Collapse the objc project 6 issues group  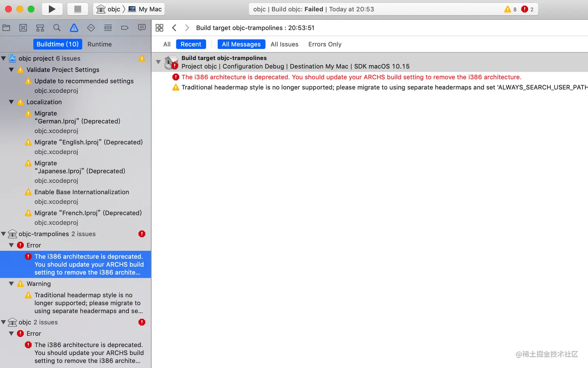(3, 58)
